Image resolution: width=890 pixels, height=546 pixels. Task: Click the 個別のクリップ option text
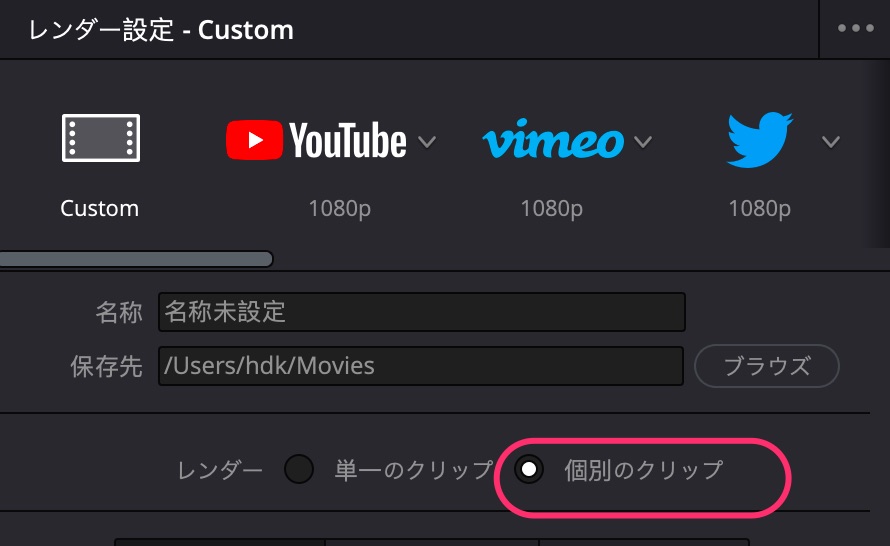644,471
